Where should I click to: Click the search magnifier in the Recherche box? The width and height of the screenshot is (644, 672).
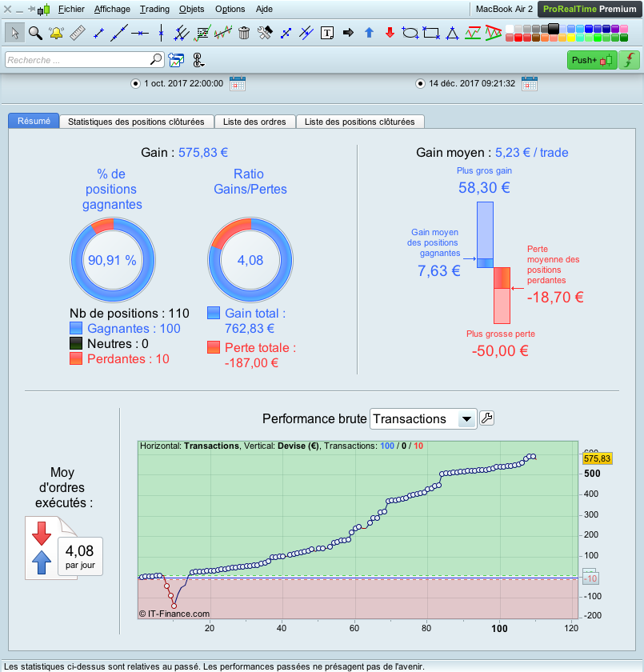click(156, 59)
